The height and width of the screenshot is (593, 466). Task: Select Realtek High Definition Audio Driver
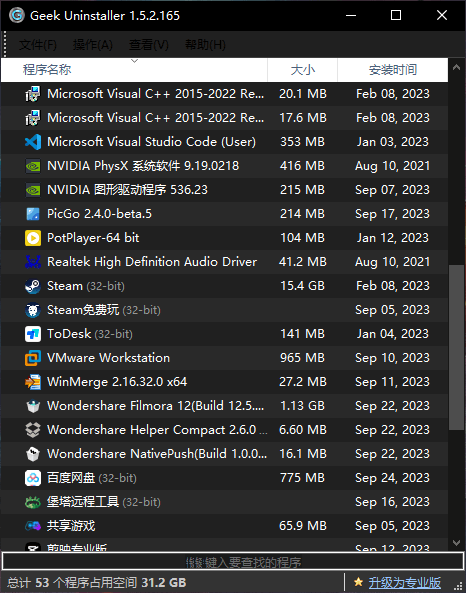click(x=224, y=262)
